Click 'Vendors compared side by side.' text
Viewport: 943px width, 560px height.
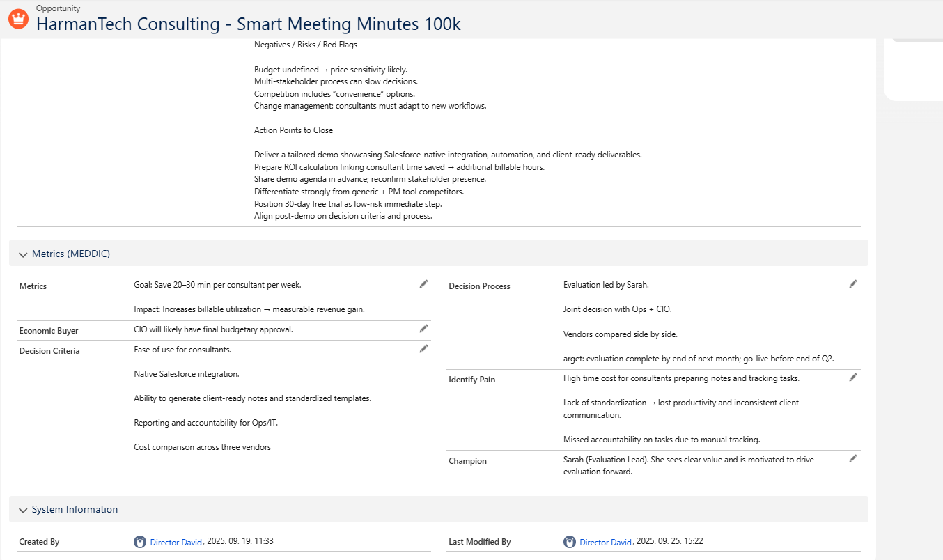pyautogui.click(x=621, y=334)
